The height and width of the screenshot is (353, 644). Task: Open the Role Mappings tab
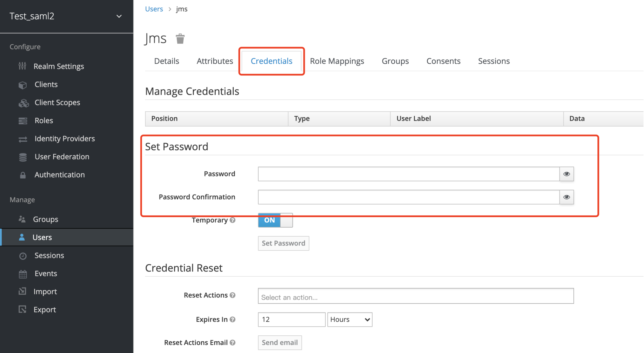(x=337, y=61)
